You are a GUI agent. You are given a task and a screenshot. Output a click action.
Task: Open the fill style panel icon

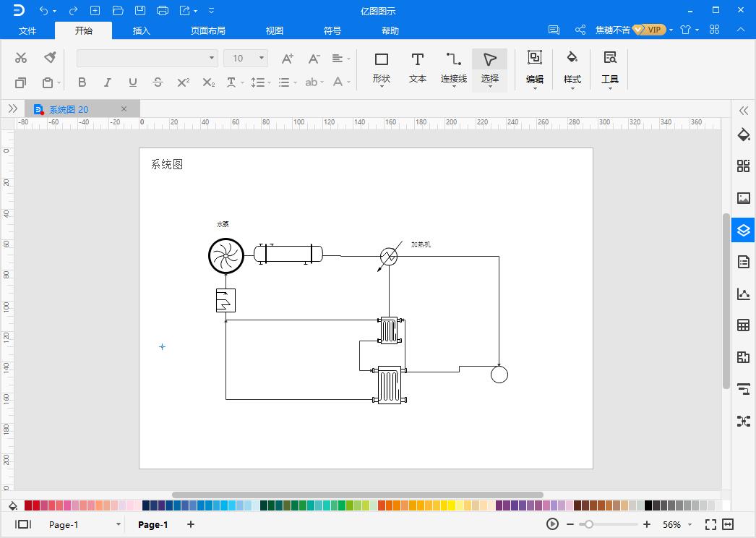743,134
